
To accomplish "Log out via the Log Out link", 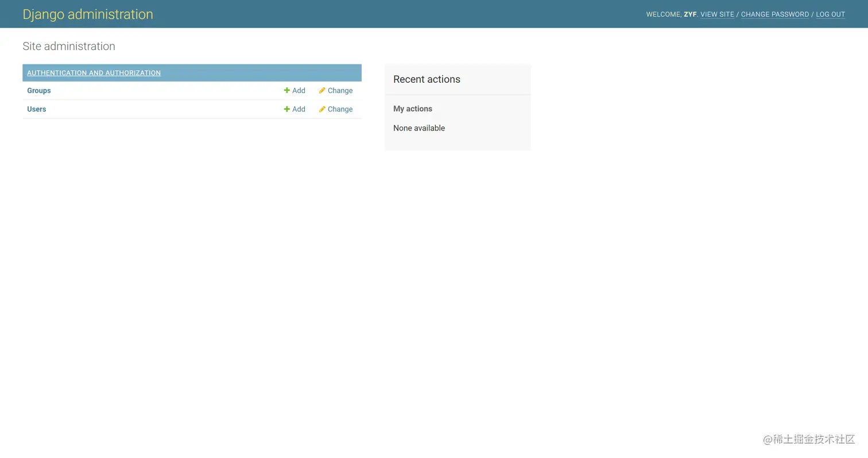I will [x=831, y=14].
